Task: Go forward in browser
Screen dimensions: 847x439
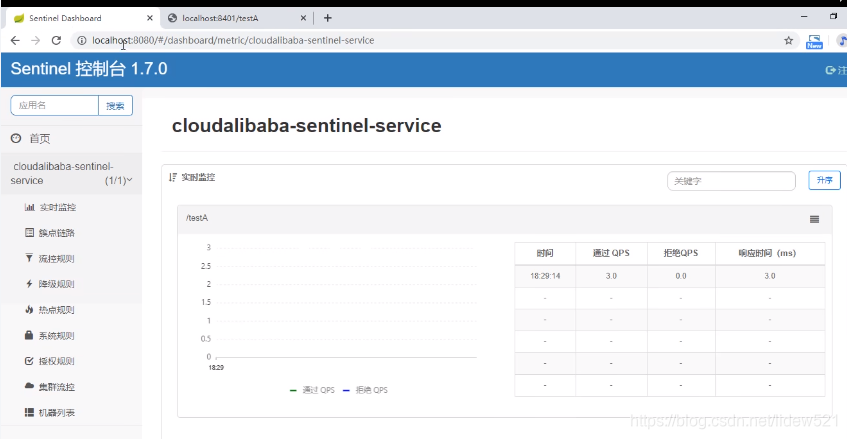Action: click(x=36, y=40)
